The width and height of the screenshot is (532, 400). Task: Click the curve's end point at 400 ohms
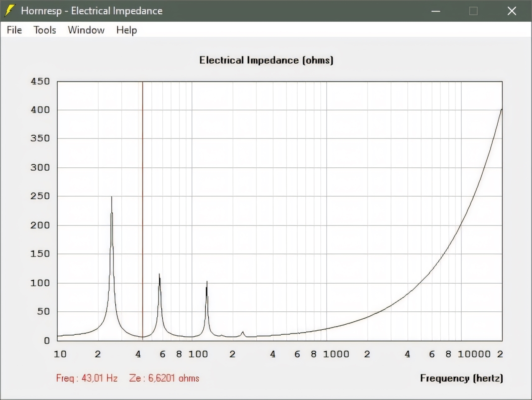click(x=501, y=110)
